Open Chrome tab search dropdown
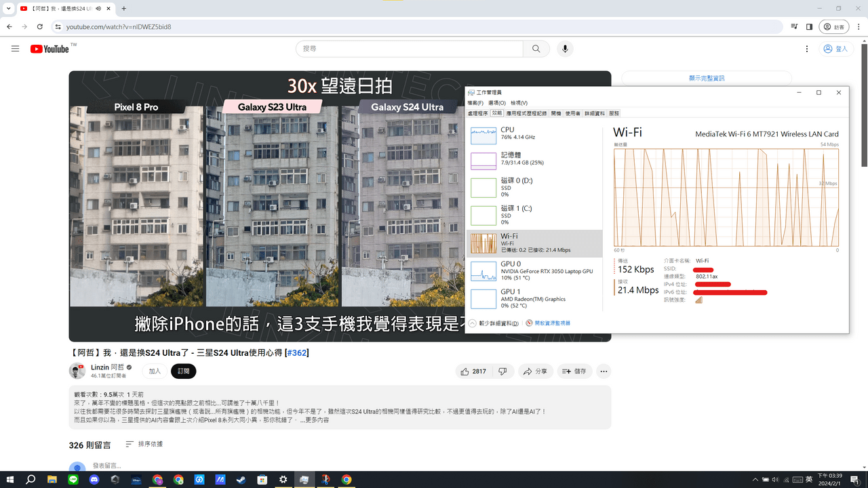868x488 pixels. pyautogui.click(x=7, y=8)
